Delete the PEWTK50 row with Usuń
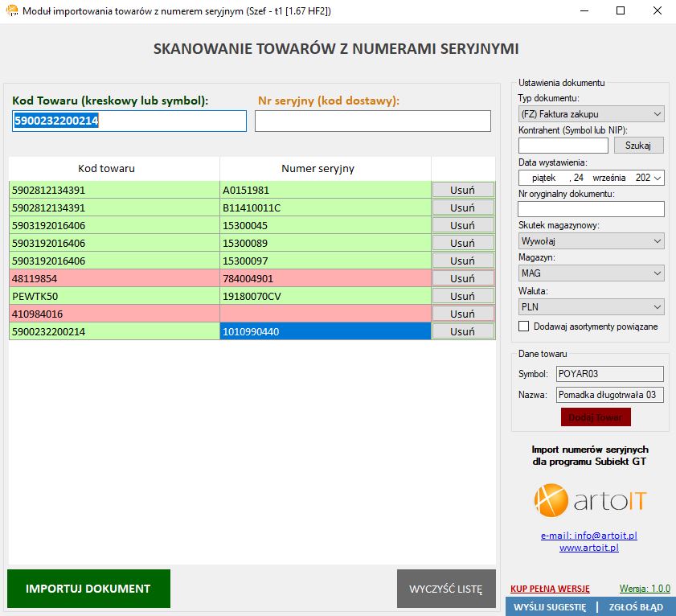Image resolution: width=676 pixels, height=616 pixels. tap(462, 296)
